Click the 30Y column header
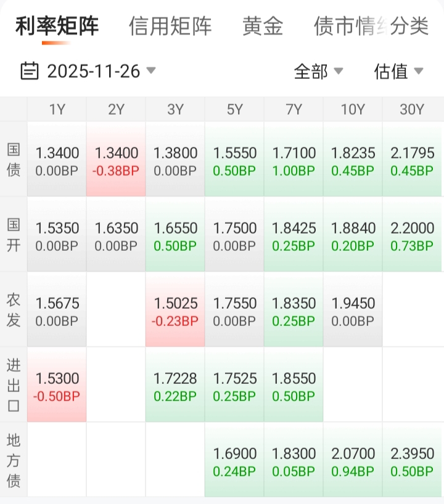The height and width of the screenshot is (504, 444). (x=412, y=110)
